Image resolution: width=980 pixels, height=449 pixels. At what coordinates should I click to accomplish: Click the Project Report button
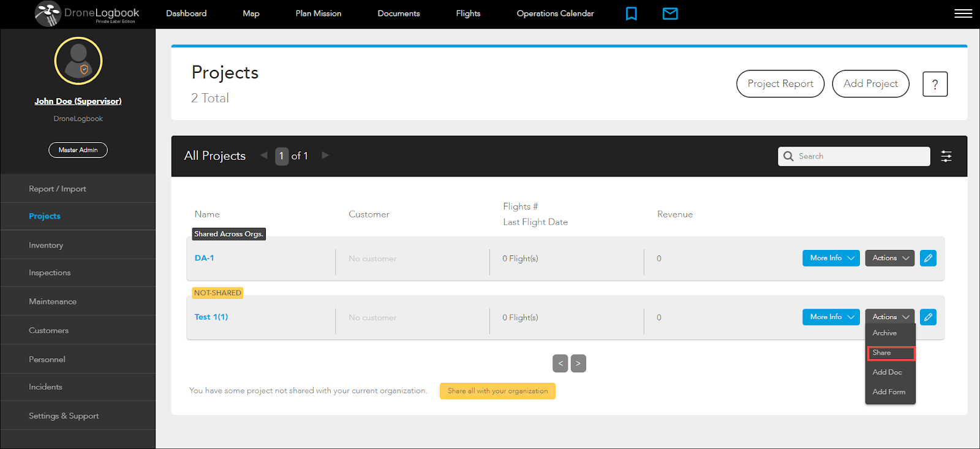(x=780, y=83)
